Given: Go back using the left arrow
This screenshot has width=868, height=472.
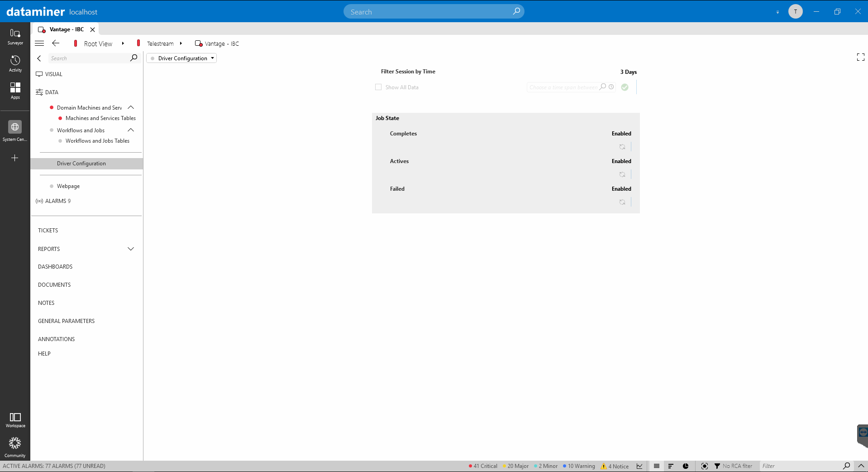Looking at the screenshot, I should click(56, 43).
